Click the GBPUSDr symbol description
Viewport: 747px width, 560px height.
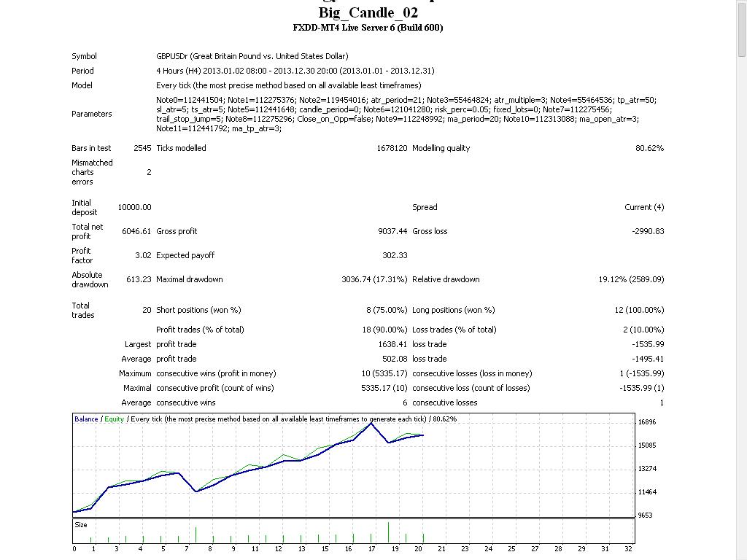252,56
